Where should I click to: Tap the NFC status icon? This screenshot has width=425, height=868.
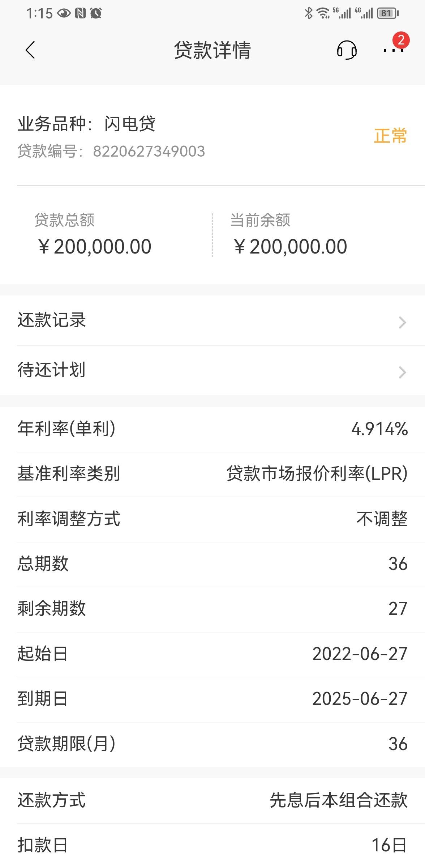click(80, 13)
